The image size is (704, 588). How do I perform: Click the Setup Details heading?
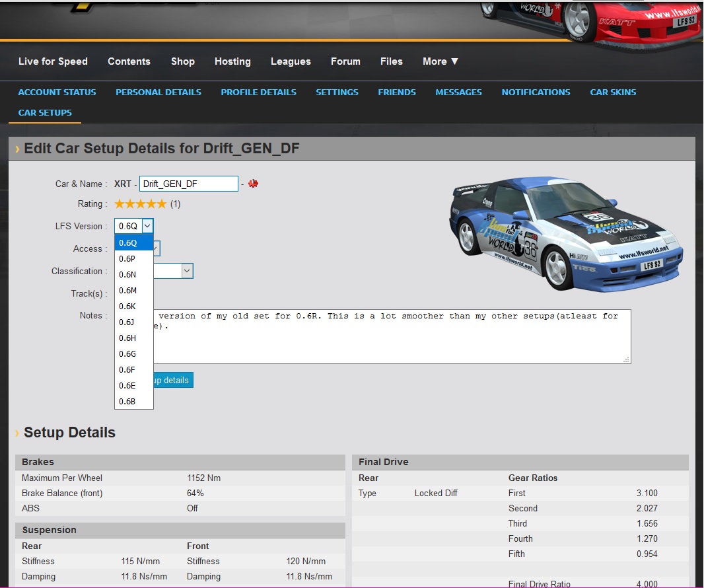(x=69, y=432)
